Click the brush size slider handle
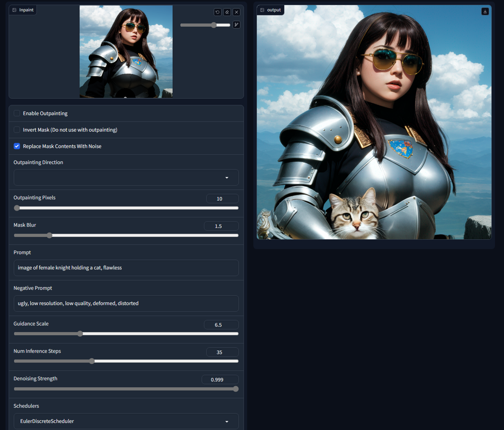 tap(214, 25)
